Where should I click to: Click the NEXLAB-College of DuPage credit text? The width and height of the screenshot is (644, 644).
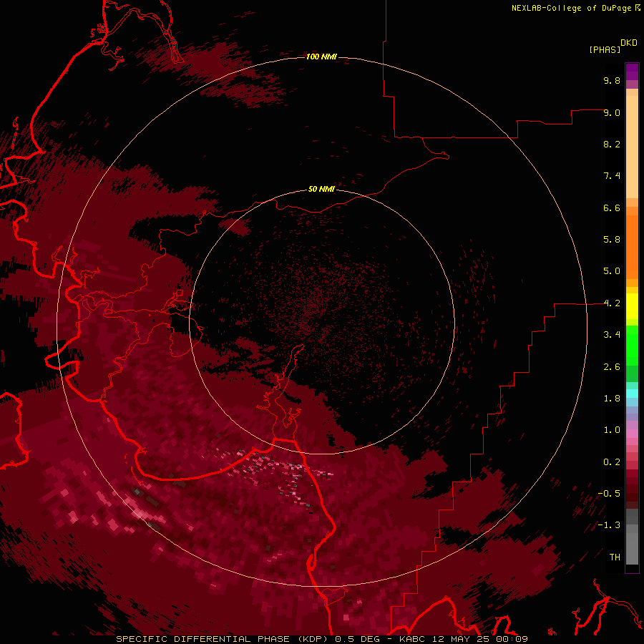click(572, 8)
